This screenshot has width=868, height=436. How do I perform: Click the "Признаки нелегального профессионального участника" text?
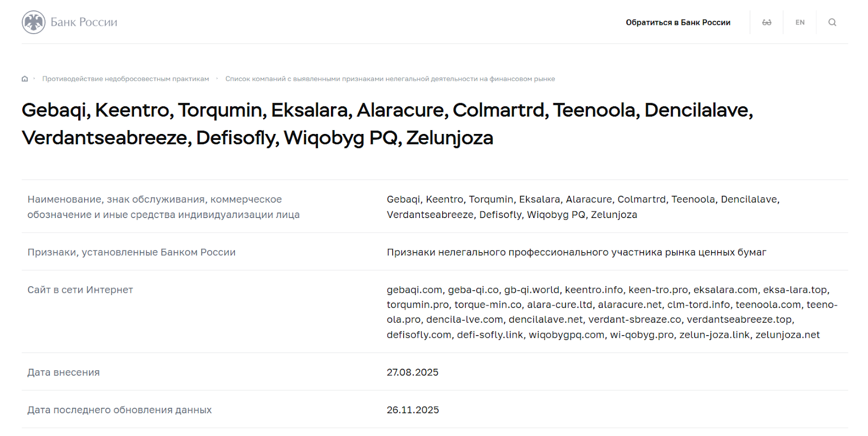[x=576, y=252]
